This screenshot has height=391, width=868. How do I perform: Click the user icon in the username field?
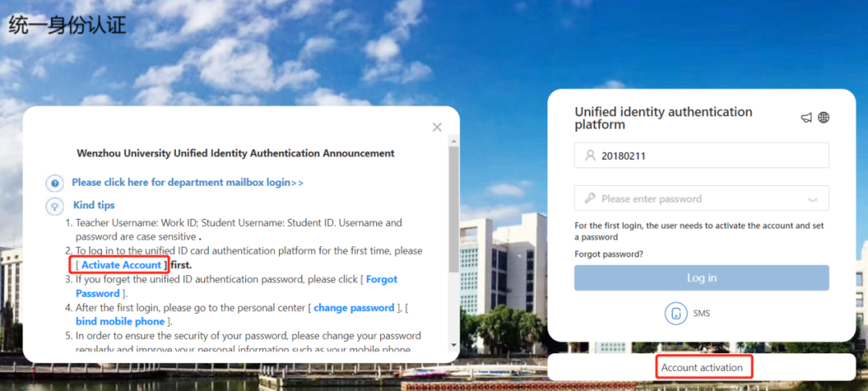click(x=590, y=155)
